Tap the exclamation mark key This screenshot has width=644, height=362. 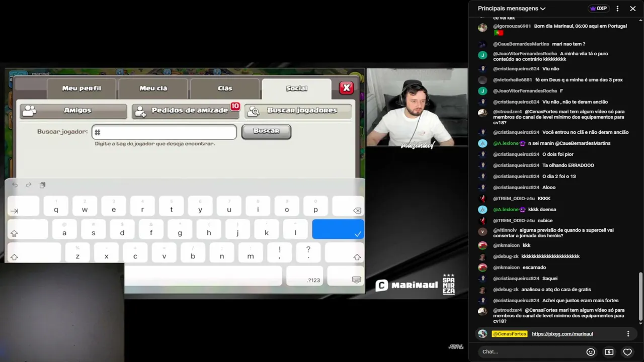coord(279,252)
